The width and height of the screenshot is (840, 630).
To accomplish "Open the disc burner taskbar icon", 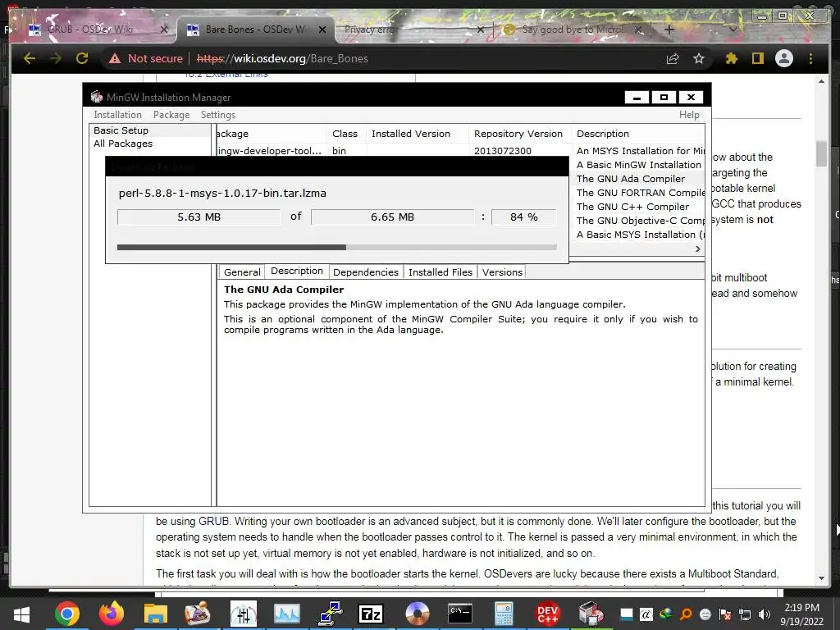I will [418, 614].
